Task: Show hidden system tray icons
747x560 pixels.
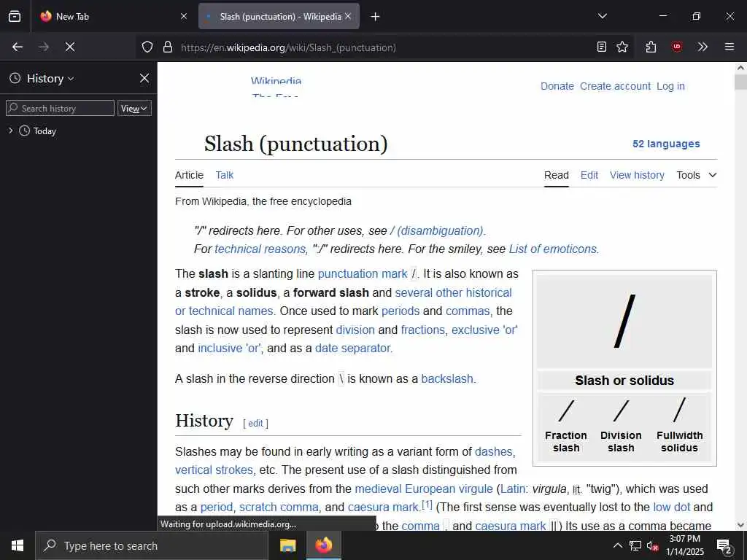Action: (x=617, y=545)
